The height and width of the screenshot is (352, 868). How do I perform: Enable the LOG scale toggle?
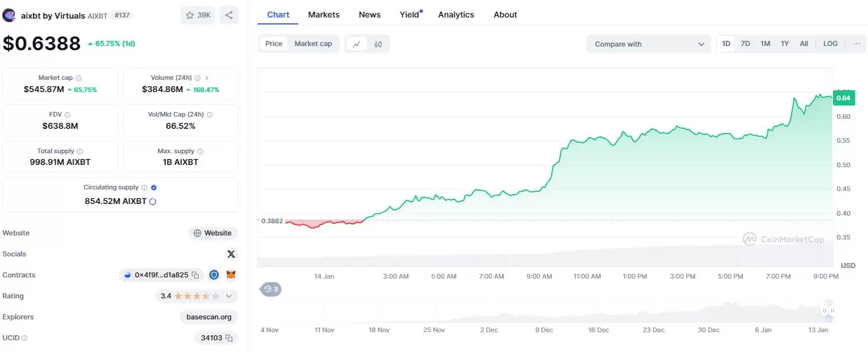coord(830,44)
